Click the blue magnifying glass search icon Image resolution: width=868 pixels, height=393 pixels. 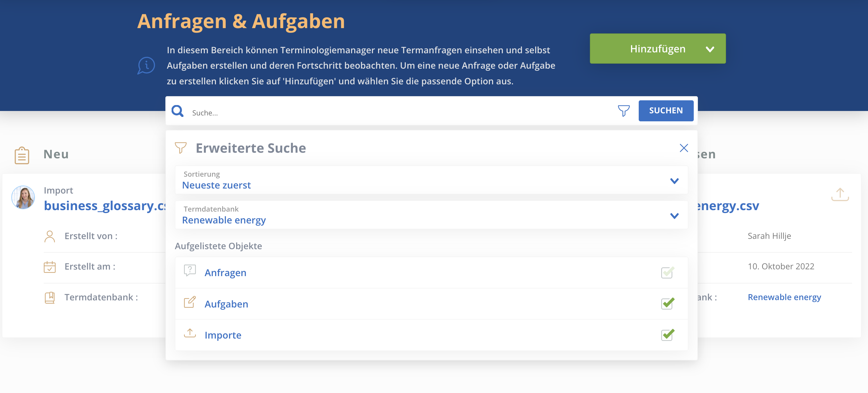pyautogui.click(x=177, y=111)
